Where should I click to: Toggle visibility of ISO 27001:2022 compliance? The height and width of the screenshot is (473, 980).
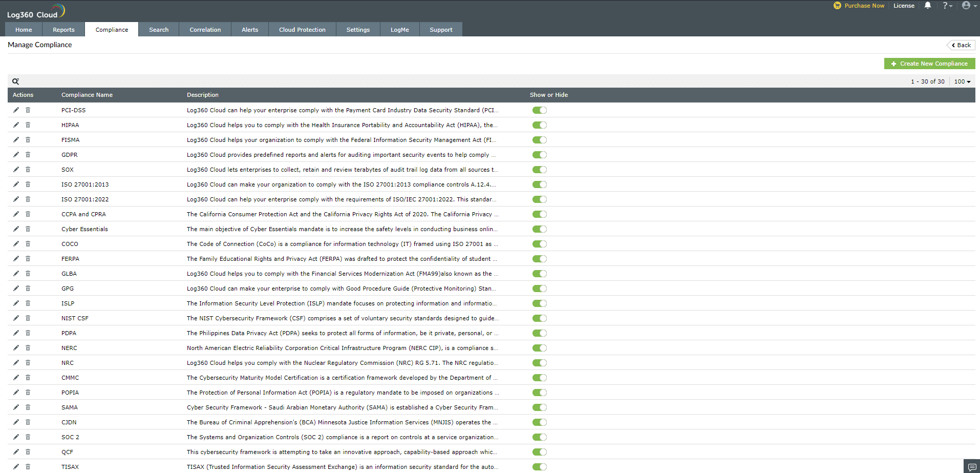tap(540, 199)
